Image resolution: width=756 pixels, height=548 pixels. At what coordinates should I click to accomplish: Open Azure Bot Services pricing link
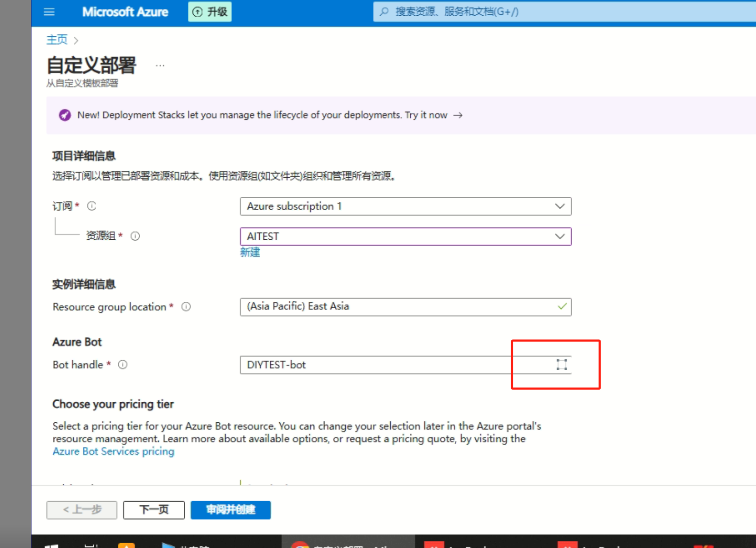pos(113,451)
